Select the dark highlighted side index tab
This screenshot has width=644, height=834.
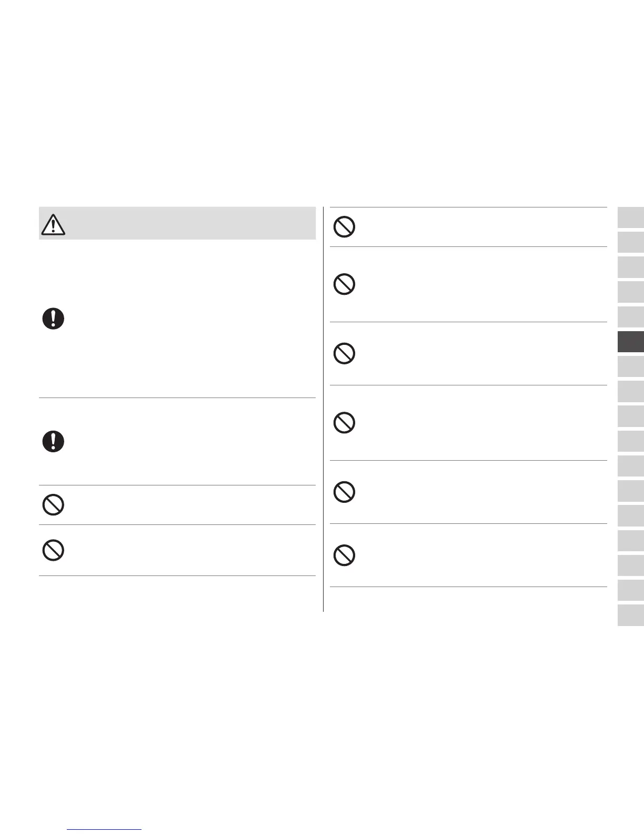pyautogui.click(x=631, y=342)
